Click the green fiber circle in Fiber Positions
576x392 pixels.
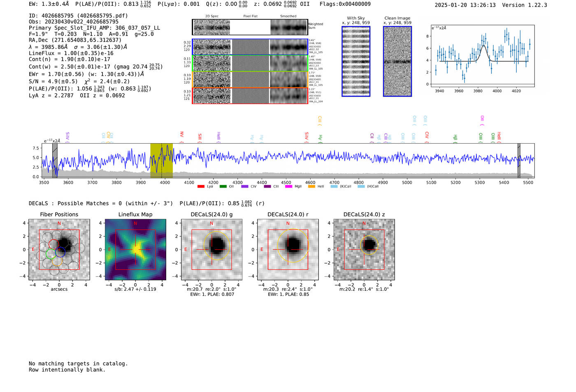pyautogui.click(x=51, y=254)
